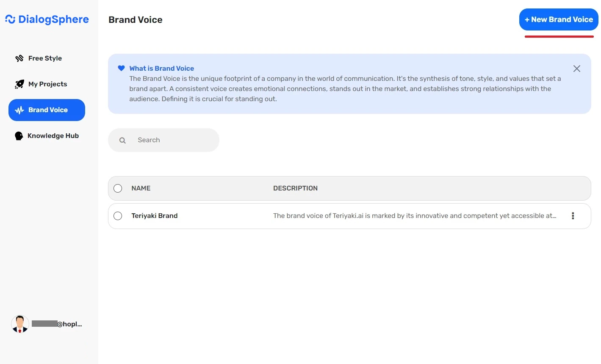This screenshot has height=364, width=601.
Task: Click the DialogSphere logo
Action: 47,19
